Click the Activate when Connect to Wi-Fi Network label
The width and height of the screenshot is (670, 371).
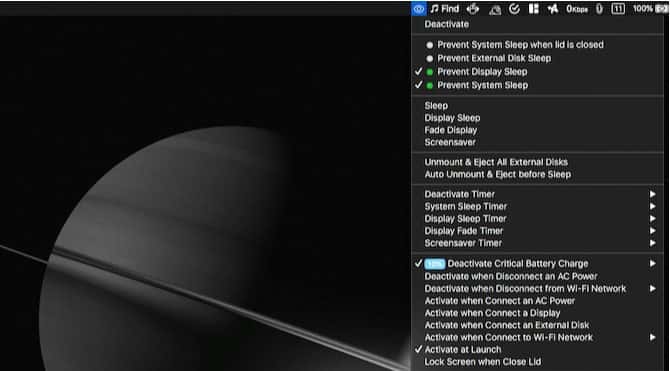(x=508, y=337)
